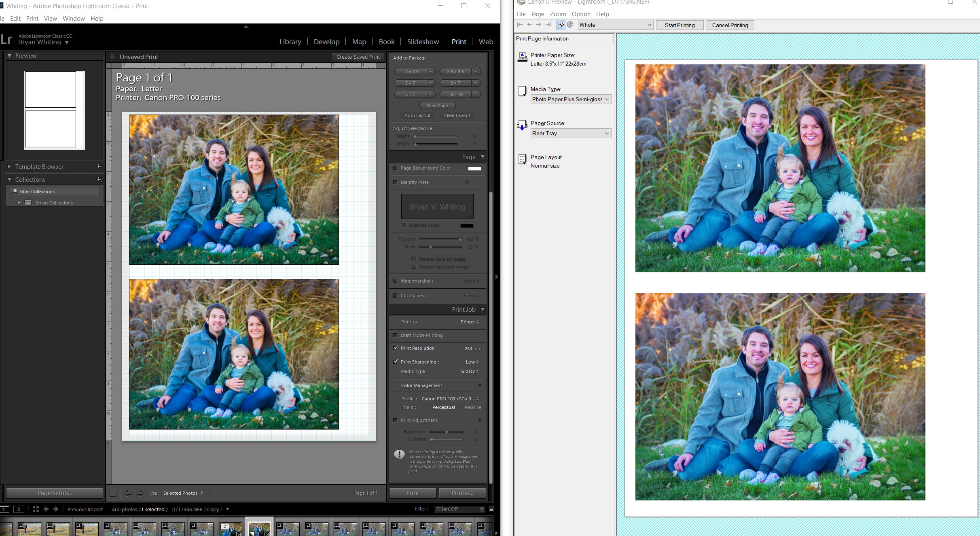Enable Cut Guides checkbox

pyautogui.click(x=395, y=296)
